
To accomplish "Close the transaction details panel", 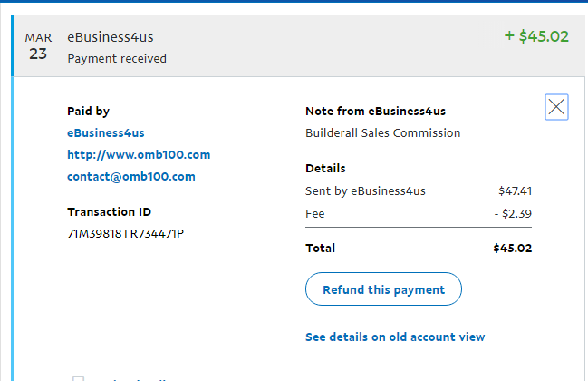I will tap(556, 108).
